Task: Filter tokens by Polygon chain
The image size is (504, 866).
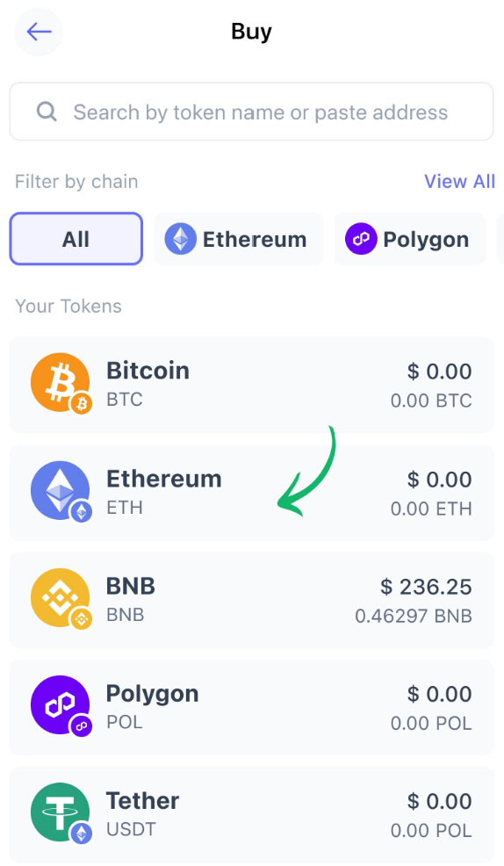Action: [x=410, y=239]
